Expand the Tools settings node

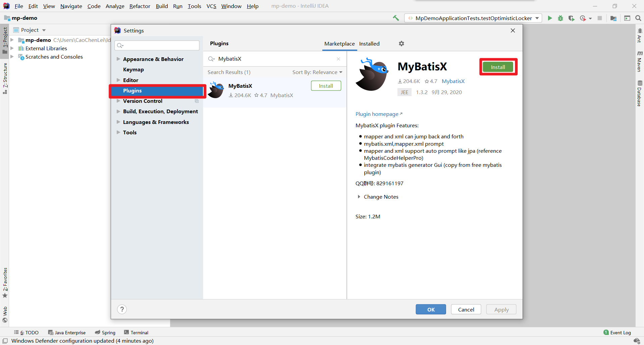(x=118, y=132)
